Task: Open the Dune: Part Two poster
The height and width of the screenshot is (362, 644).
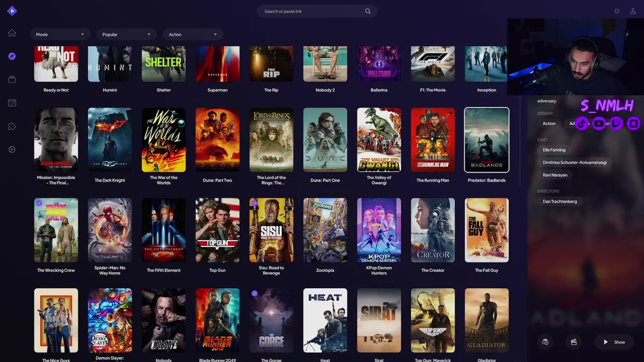Action: [x=217, y=140]
